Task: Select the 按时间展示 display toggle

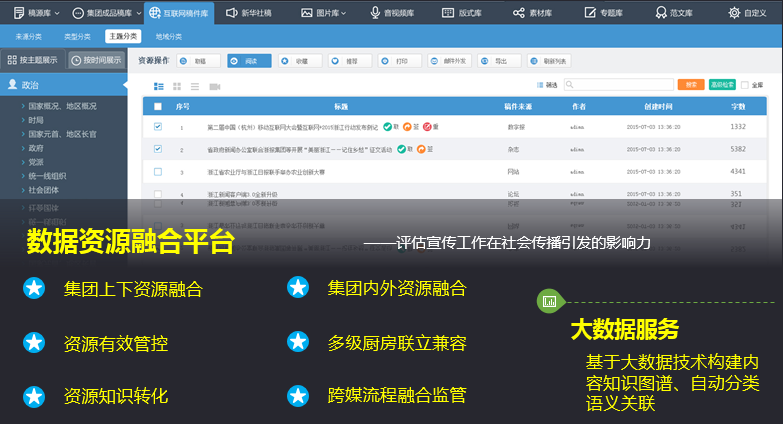Action: click(x=97, y=60)
